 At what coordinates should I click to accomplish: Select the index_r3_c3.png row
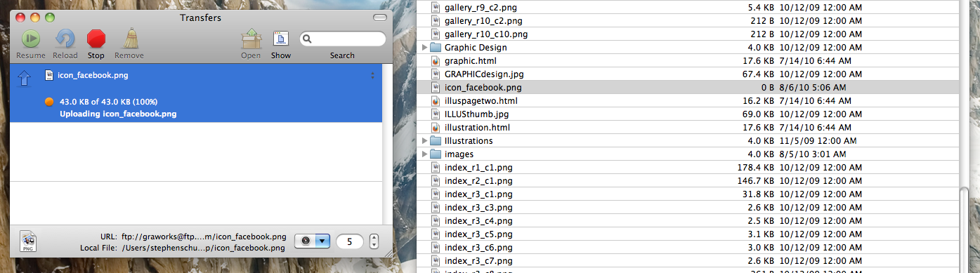pyautogui.click(x=688, y=208)
